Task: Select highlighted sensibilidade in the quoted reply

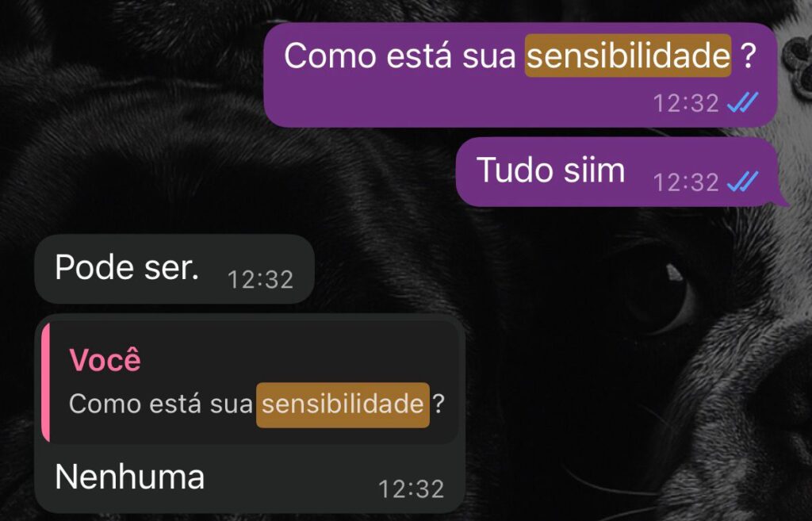Action: pos(343,404)
